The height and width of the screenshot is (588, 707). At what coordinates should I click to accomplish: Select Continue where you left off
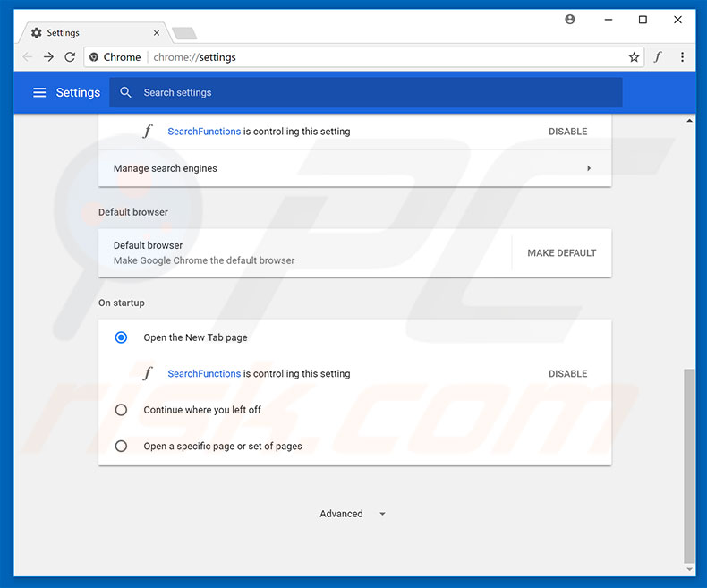pyautogui.click(x=121, y=410)
